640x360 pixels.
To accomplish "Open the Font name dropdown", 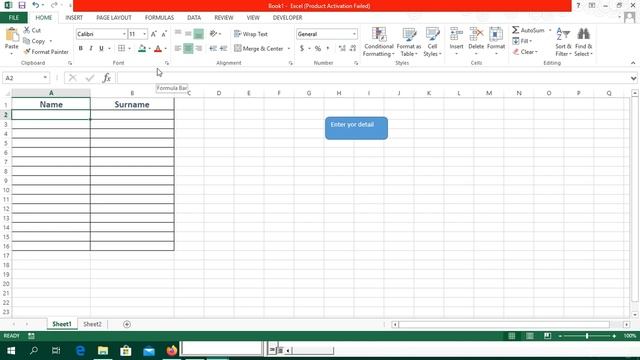I will [124, 34].
